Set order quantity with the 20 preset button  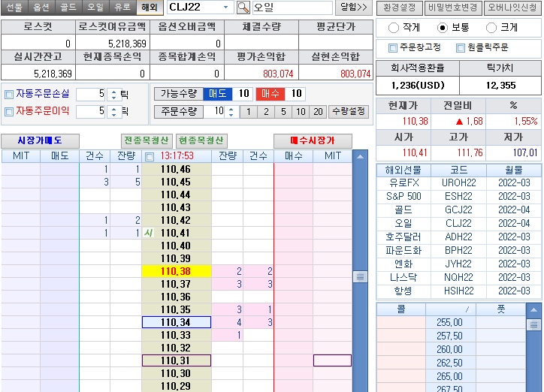coord(319,111)
